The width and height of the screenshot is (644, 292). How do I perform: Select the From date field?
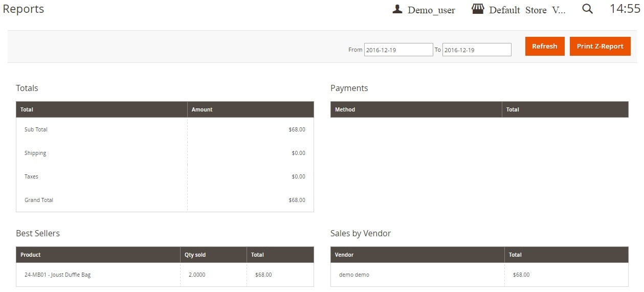[x=398, y=50]
